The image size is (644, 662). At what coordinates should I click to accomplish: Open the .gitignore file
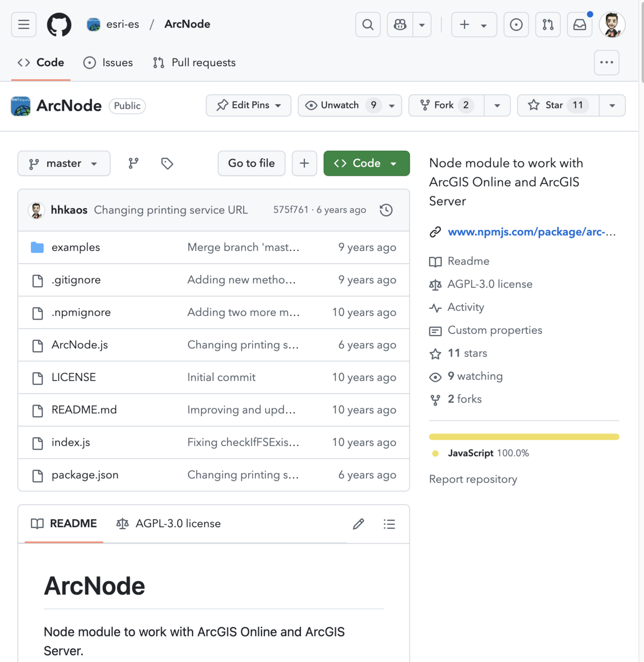76,280
